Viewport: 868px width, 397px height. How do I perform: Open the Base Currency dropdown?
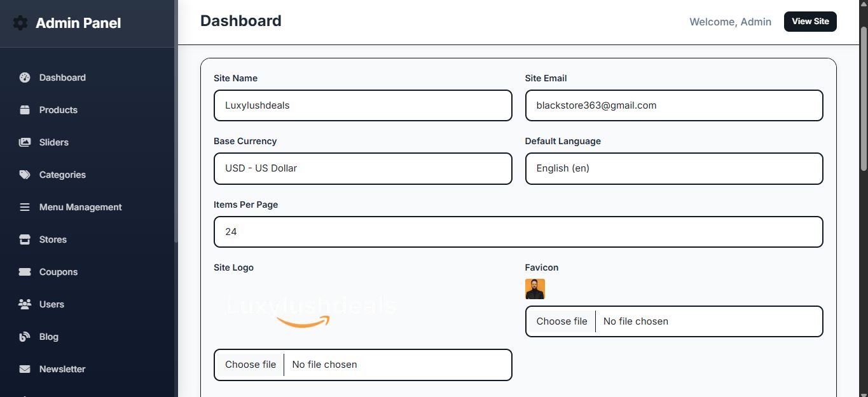click(x=362, y=169)
